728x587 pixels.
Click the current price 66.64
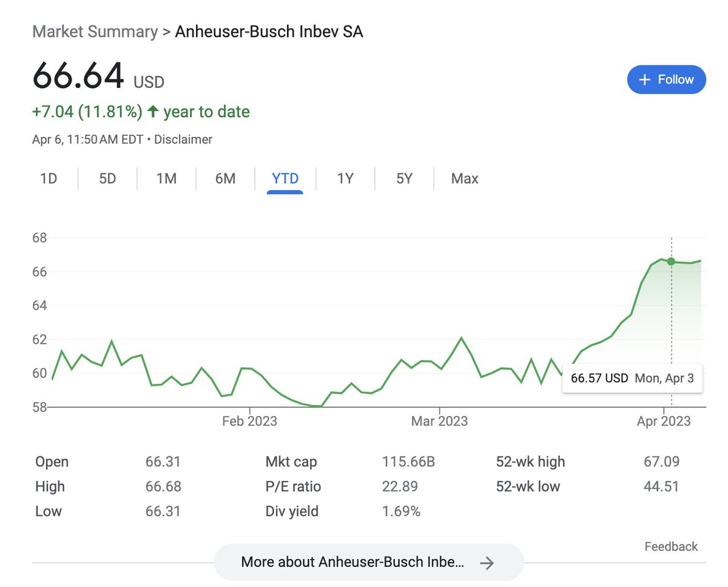pos(78,76)
